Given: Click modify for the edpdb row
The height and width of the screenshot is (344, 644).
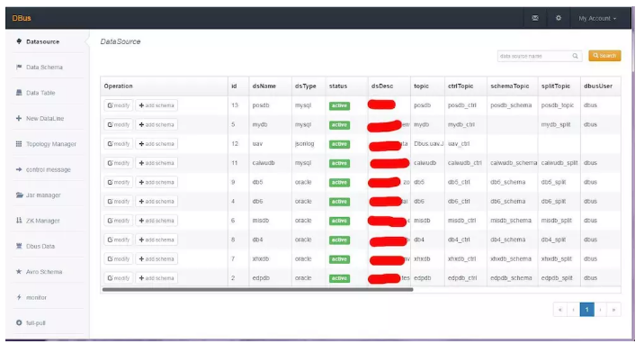Looking at the screenshot, I should pyautogui.click(x=119, y=278).
